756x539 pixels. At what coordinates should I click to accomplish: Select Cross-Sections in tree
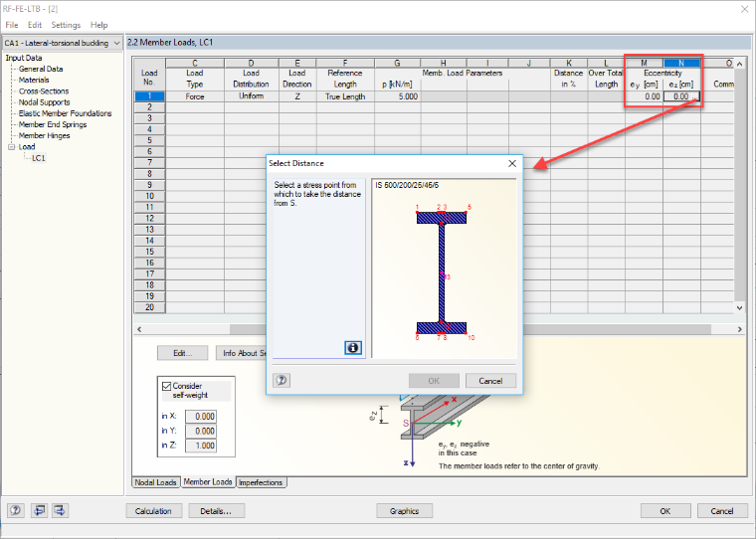pos(44,91)
